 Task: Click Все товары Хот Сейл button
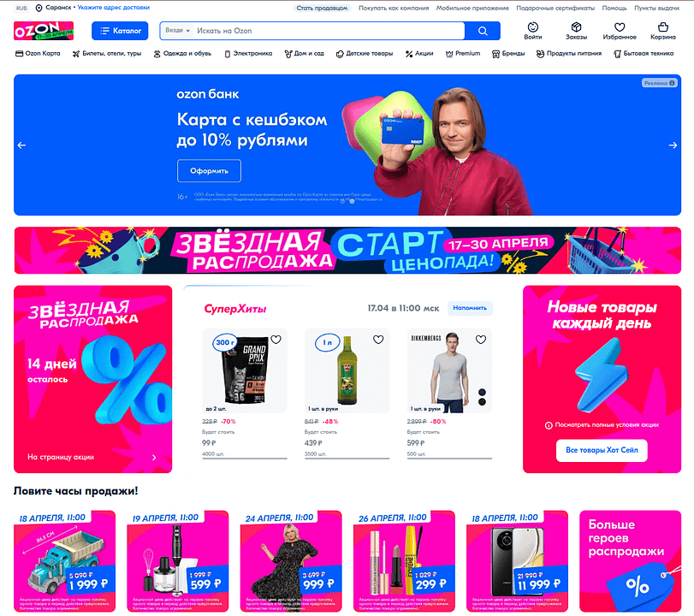pos(602,450)
